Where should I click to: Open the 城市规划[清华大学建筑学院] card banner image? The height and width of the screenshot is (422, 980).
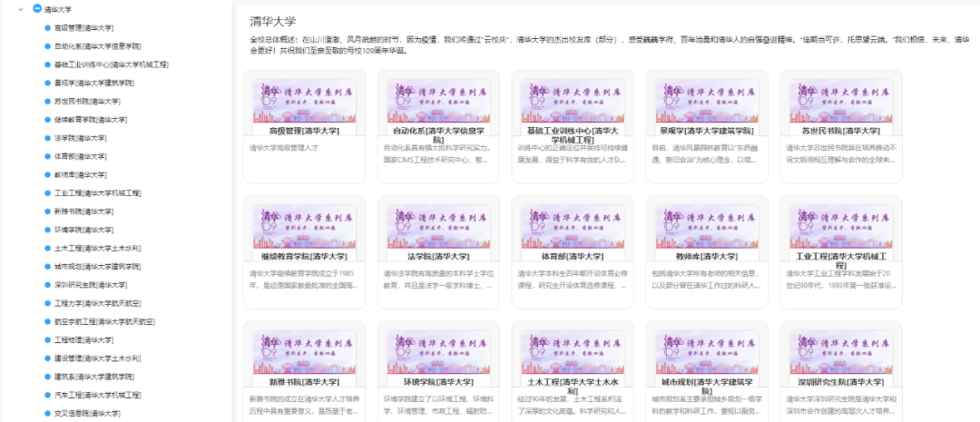(707, 353)
